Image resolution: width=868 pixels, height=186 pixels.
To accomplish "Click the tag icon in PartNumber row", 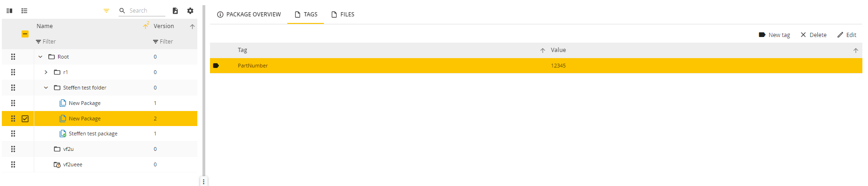I will (216, 66).
